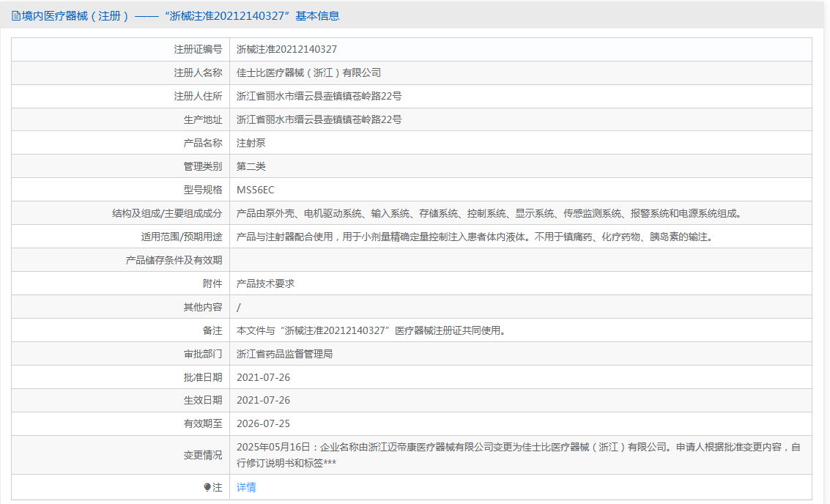Select the 变更情况 change record text

pos(518,455)
